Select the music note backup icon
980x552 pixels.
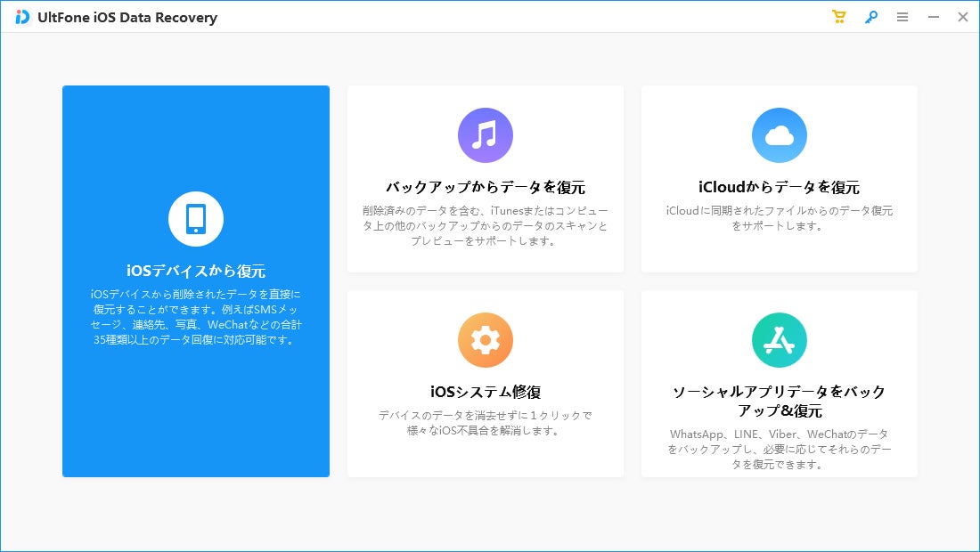point(485,135)
